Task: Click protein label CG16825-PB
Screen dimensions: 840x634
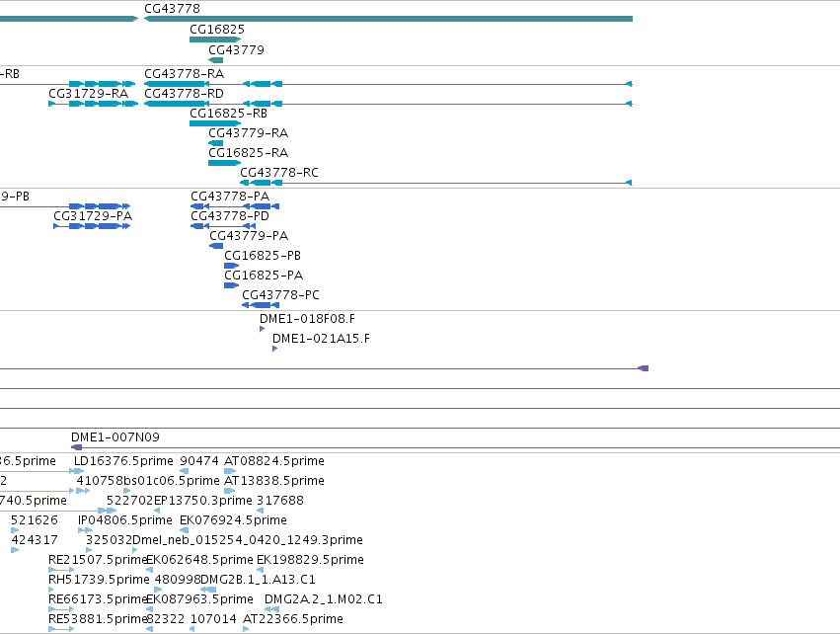Action: click(x=263, y=256)
